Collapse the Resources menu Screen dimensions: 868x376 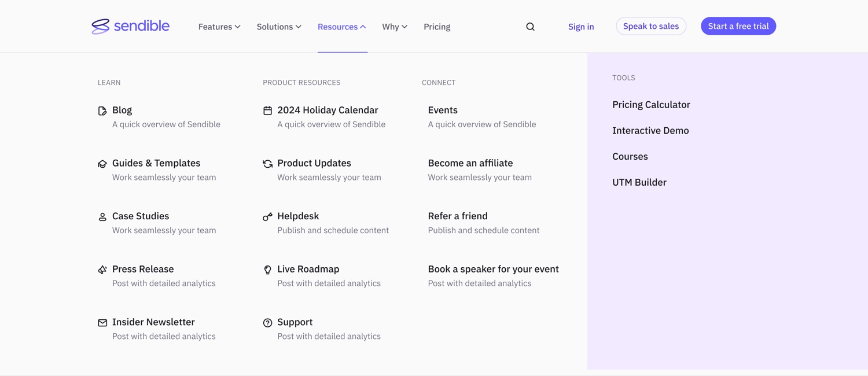(341, 27)
